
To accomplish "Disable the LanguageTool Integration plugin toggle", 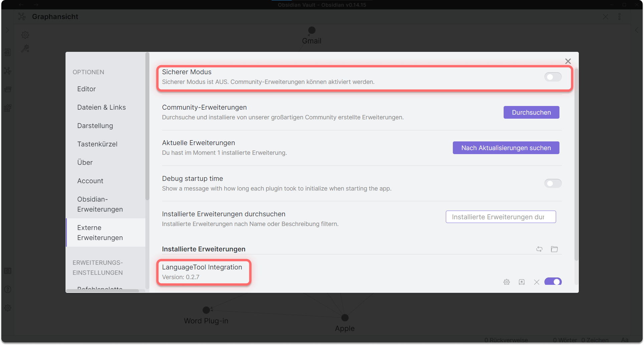I will pos(553,282).
